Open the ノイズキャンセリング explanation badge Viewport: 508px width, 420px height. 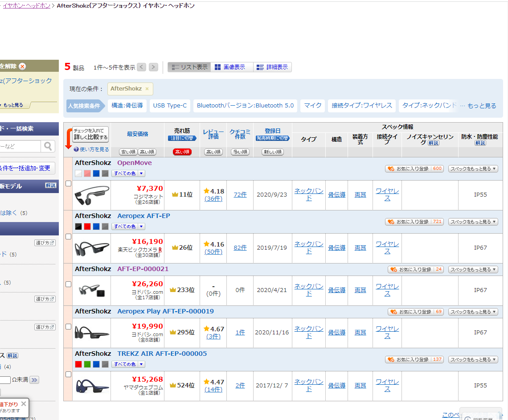(x=434, y=143)
